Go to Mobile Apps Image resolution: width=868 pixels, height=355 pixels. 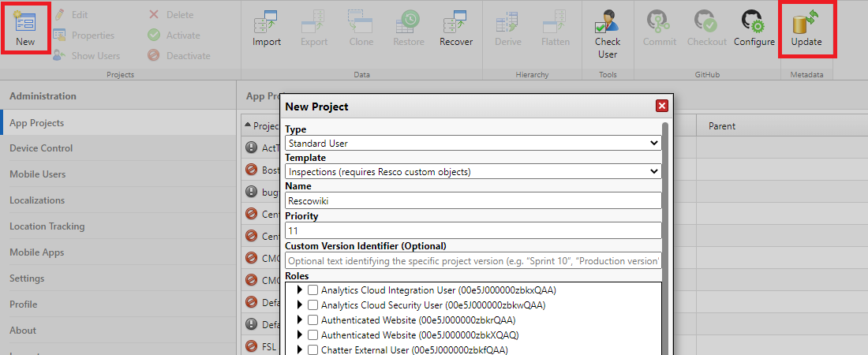118,252
